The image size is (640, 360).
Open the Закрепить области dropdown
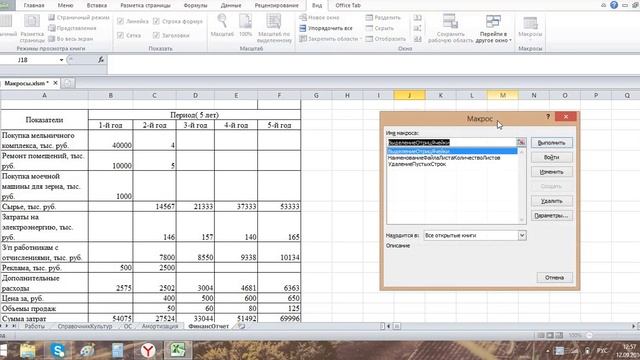(x=331, y=39)
